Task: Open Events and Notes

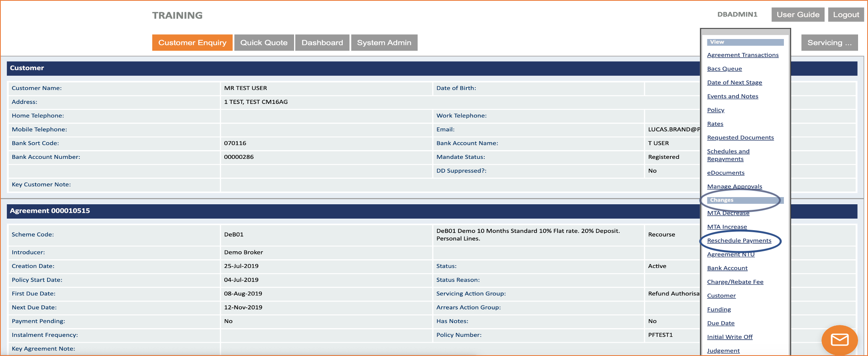Action: tap(732, 96)
